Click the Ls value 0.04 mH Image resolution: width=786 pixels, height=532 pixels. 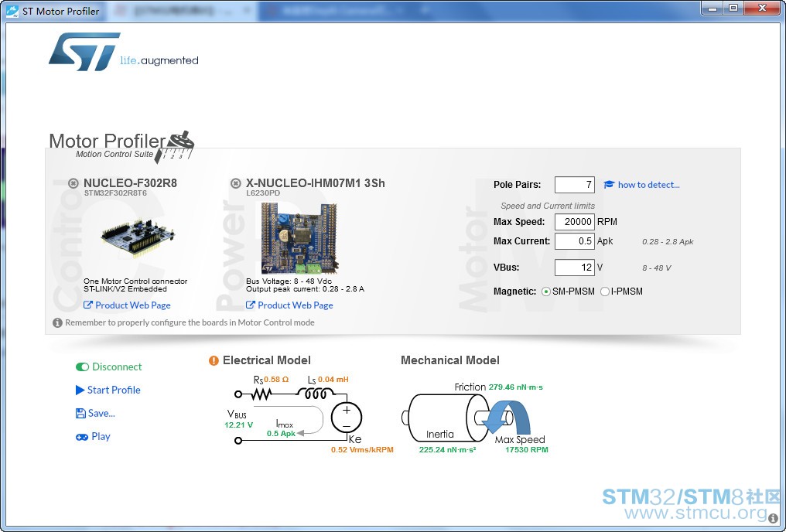[x=333, y=379]
